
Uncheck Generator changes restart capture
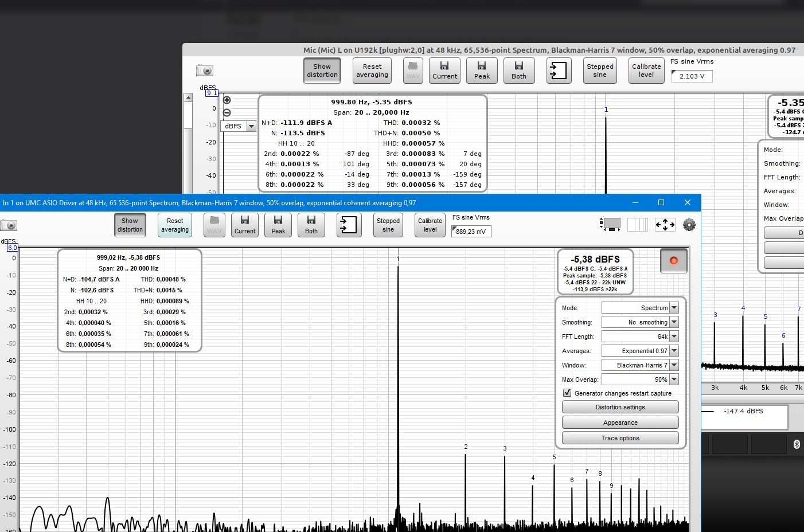point(567,393)
